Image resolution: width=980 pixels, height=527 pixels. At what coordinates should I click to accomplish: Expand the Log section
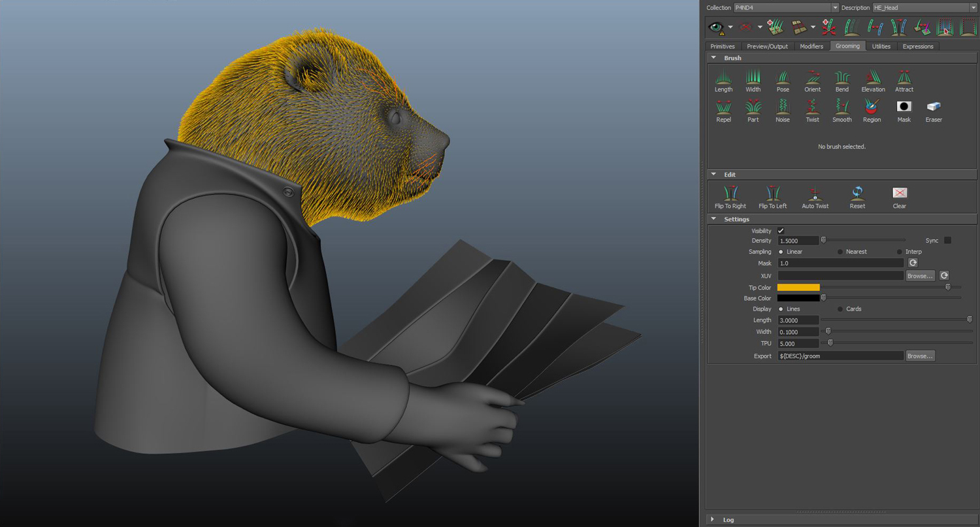tap(713, 520)
